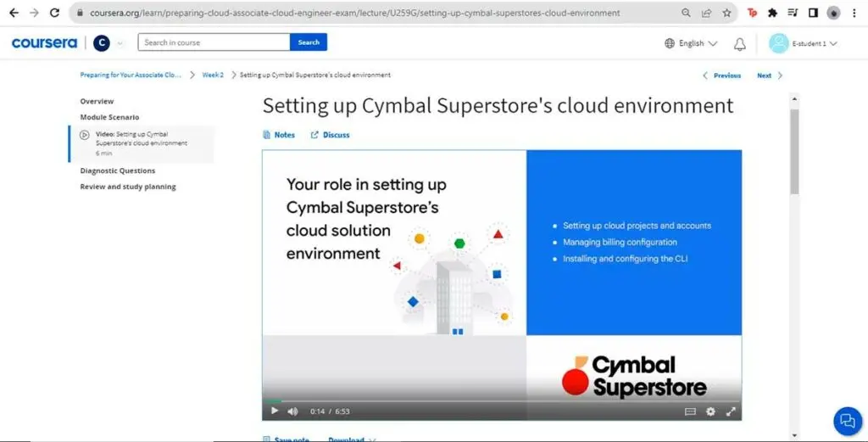Click the video time 0:14 / 6:53
This screenshot has width=868, height=442.
330,411
